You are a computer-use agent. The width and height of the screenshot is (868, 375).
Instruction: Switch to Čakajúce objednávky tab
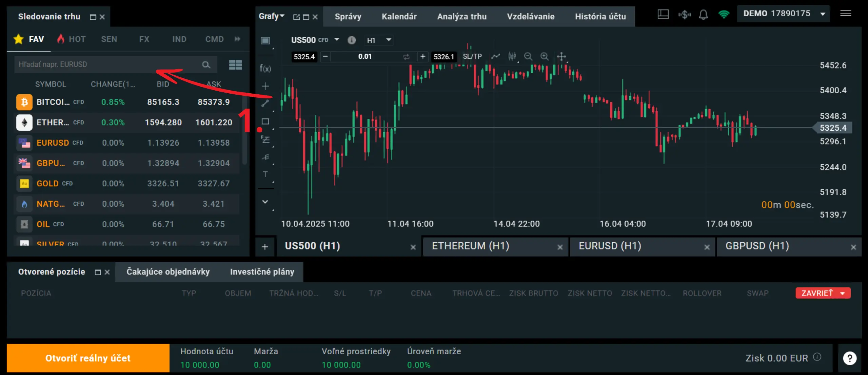168,271
